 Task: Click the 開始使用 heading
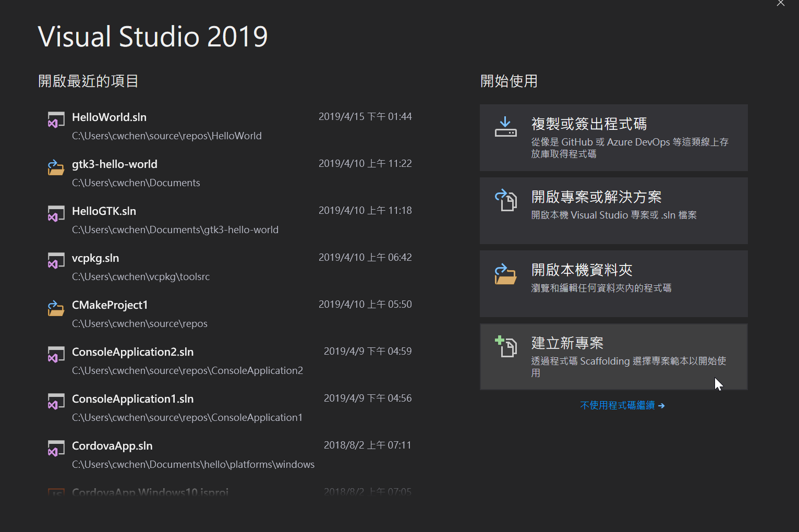[x=509, y=81]
